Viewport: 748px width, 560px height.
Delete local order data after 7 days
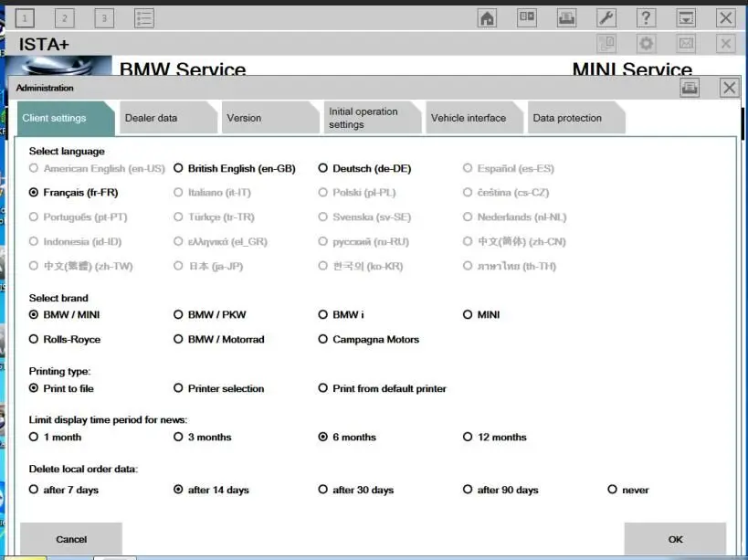pyautogui.click(x=63, y=490)
